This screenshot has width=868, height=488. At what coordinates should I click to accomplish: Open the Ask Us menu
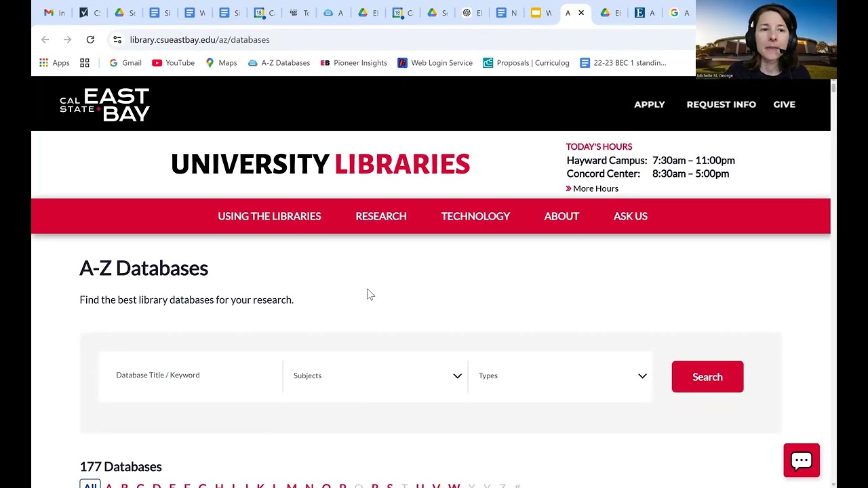pyautogui.click(x=631, y=216)
